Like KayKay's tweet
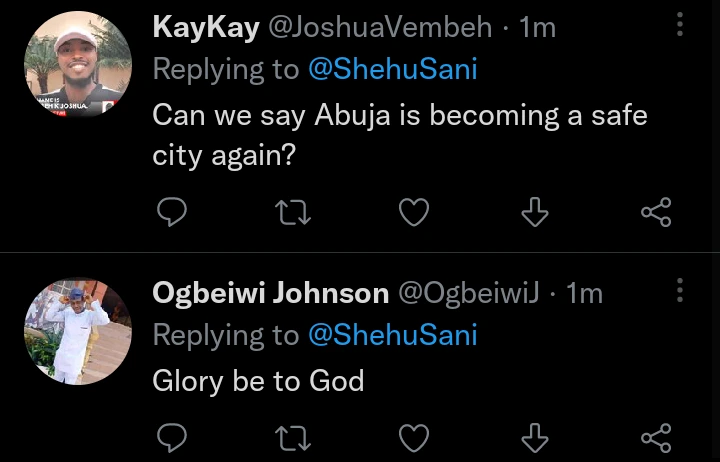720x462 pixels. (414, 212)
